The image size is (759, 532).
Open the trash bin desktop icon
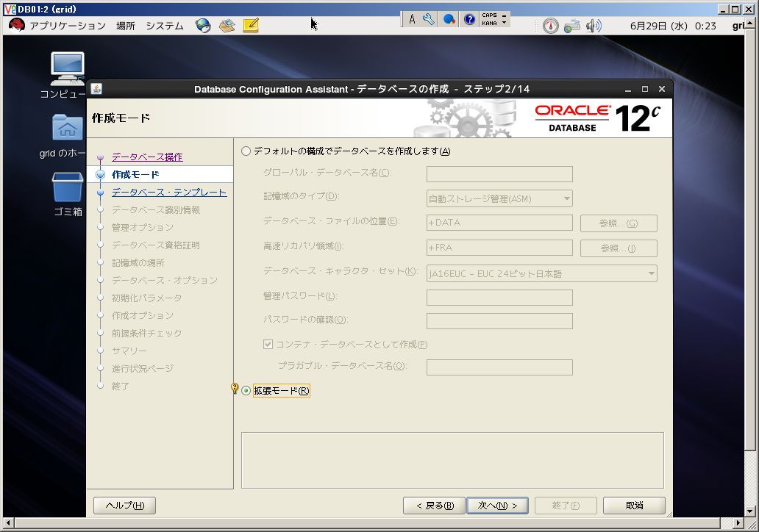pyautogui.click(x=67, y=187)
